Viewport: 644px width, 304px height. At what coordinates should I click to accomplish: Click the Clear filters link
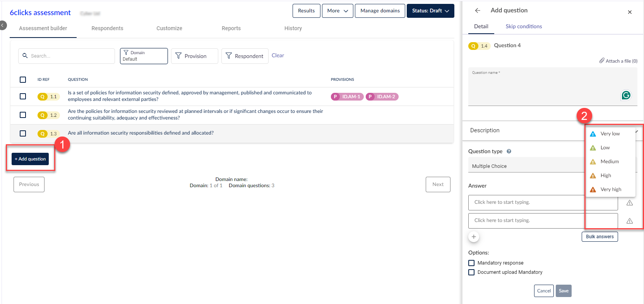coord(277,55)
